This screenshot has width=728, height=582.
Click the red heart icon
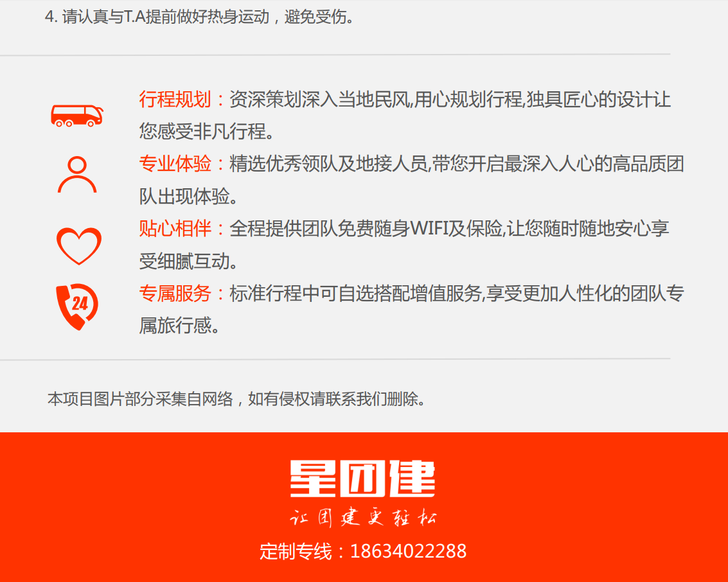click(78, 246)
